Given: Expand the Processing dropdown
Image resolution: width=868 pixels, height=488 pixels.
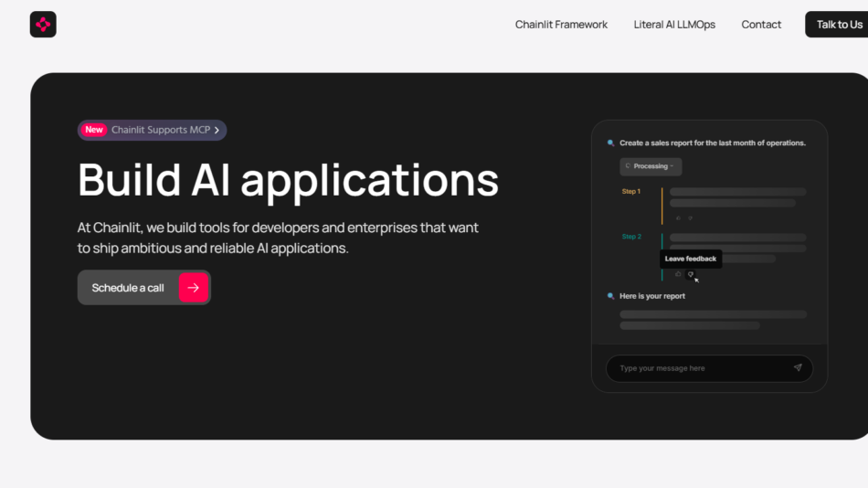Looking at the screenshot, I should coord(651,166).
